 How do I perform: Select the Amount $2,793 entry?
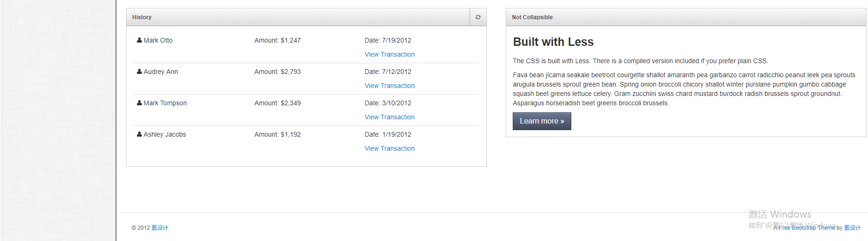pyautogui.click(x=277, y=72)
